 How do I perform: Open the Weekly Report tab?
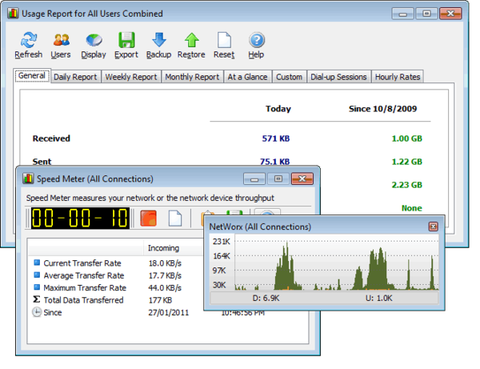pos(131,77)
